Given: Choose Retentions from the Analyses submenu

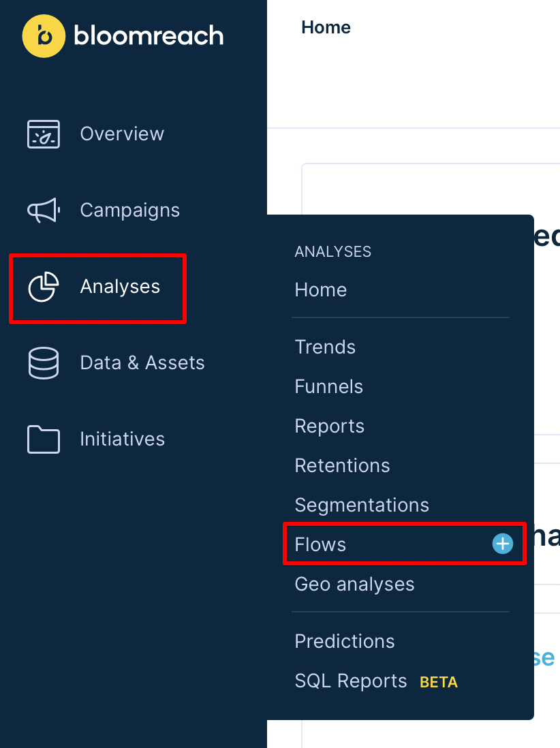Looking at the screenshot, I should [342, 465].
